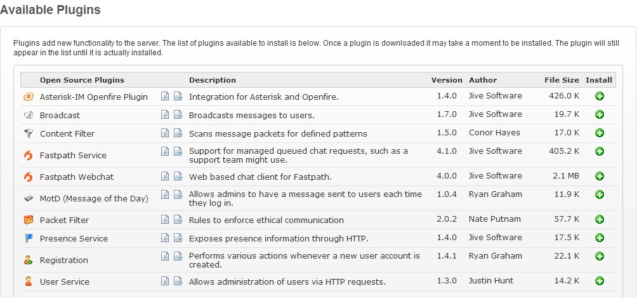Install the Content Filter plugin
The image size is (644, 298).
(599, 133)
